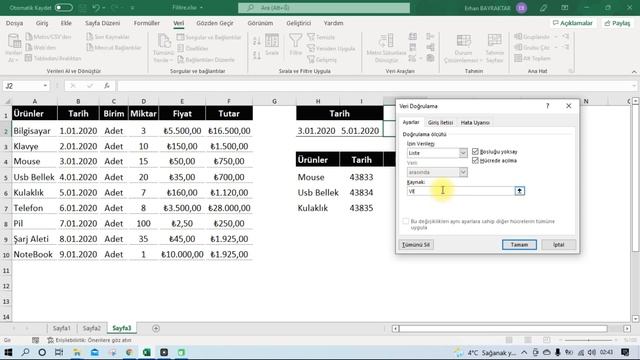Viewport: 640px width, 360px height.
Task: Click the Filtre funnel icon
Action: 296,41
